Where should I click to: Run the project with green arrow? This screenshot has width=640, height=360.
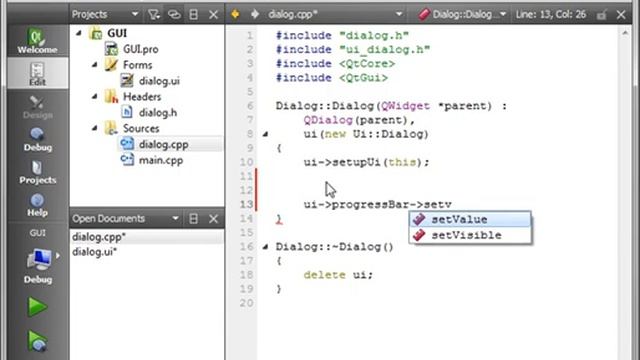[x=37, y=307]
